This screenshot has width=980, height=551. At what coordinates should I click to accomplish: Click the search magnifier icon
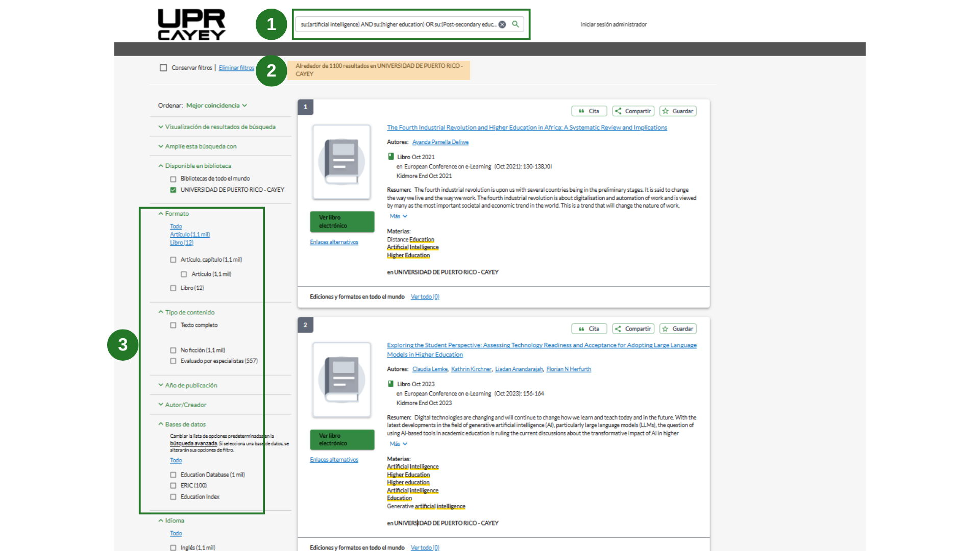click(x=516, y=24)
